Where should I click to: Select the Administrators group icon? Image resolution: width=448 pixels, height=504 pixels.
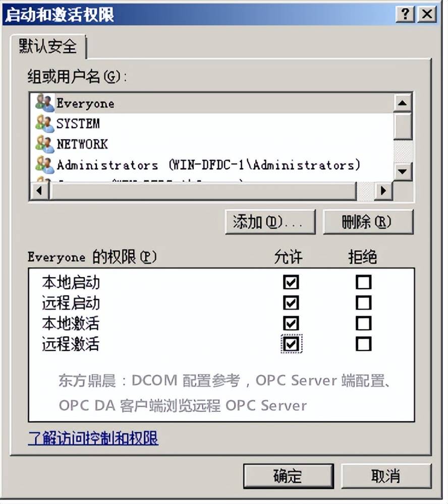coord(44,165)
